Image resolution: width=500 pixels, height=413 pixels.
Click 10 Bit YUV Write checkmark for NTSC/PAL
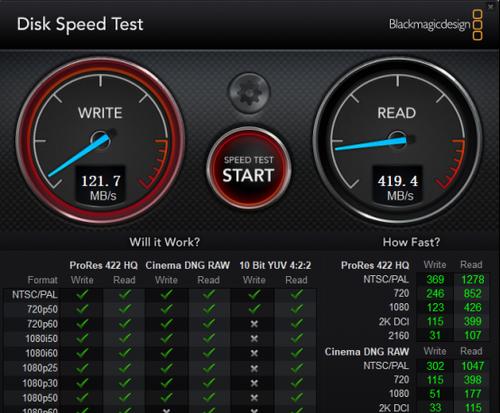coord(254,294)
